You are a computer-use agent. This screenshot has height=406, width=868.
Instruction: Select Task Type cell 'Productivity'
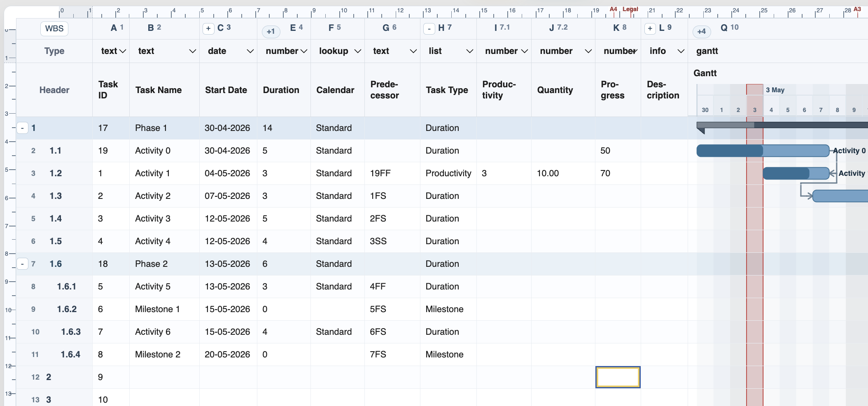[448, 173]
